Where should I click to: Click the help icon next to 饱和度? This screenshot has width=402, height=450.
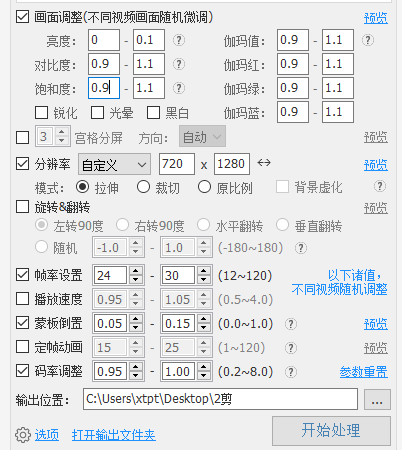click(179, 88)
